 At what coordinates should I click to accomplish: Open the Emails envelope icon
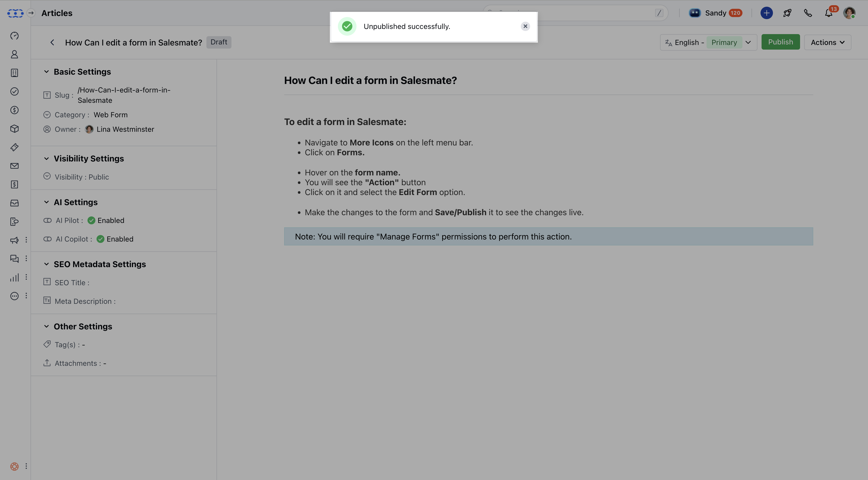tap(14, 166)
